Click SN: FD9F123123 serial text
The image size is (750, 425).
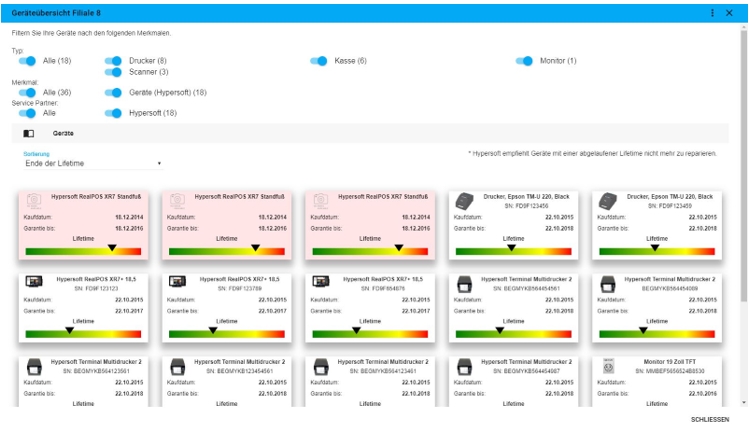coord(96,289)
